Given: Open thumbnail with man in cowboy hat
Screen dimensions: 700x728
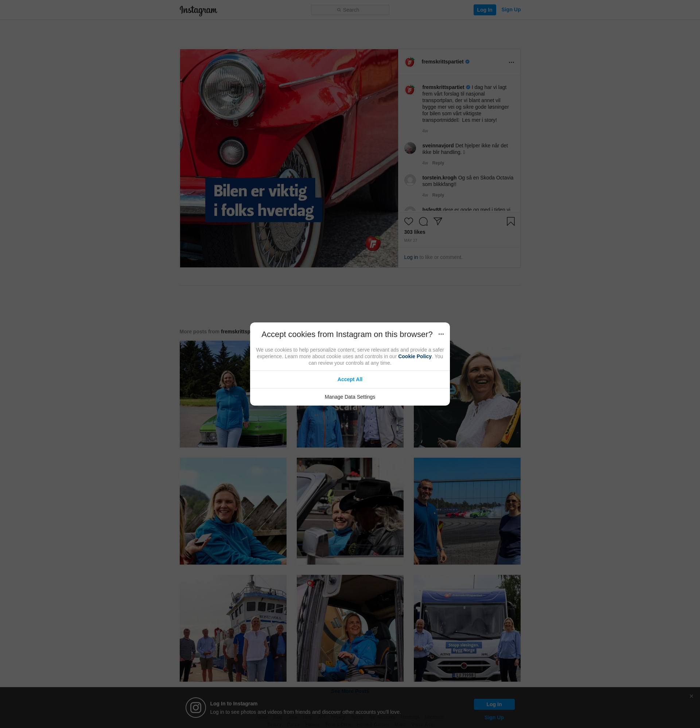Looking at the screenshot, I should [x=350, y=511].
